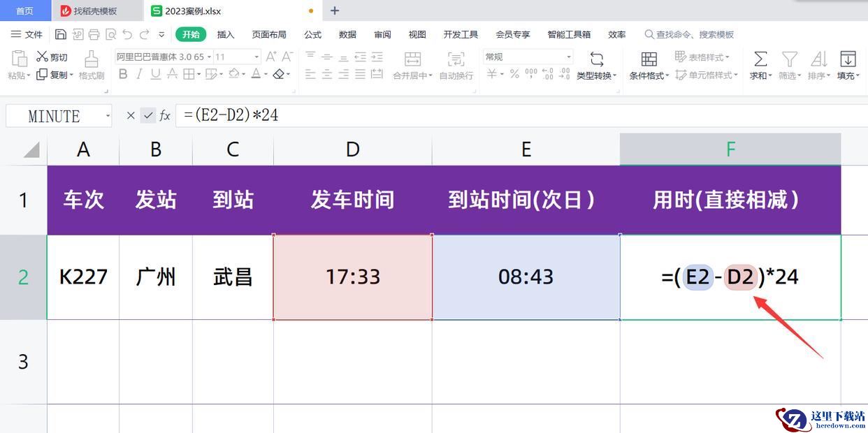Image resolution: width=868 pixels, height=433 pixels.
Task: Toggle justified alignment
Action: pyautogui.click(x=360, y=74)
